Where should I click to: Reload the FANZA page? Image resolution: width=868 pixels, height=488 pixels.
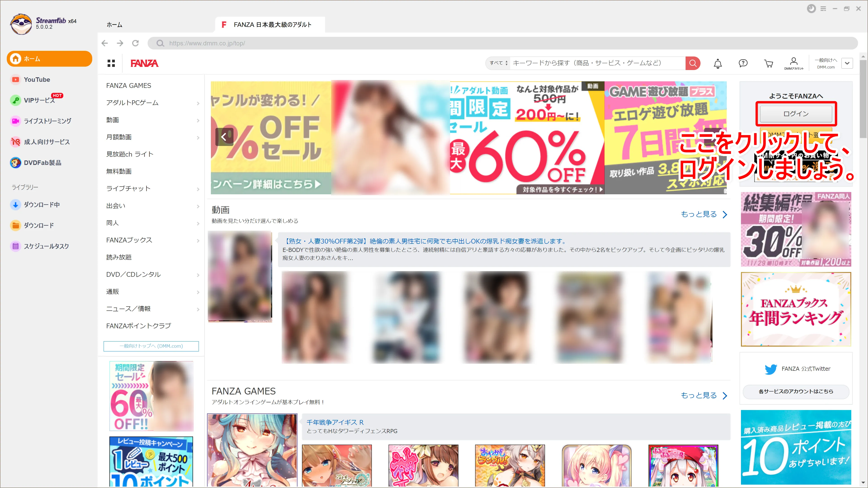135,43
